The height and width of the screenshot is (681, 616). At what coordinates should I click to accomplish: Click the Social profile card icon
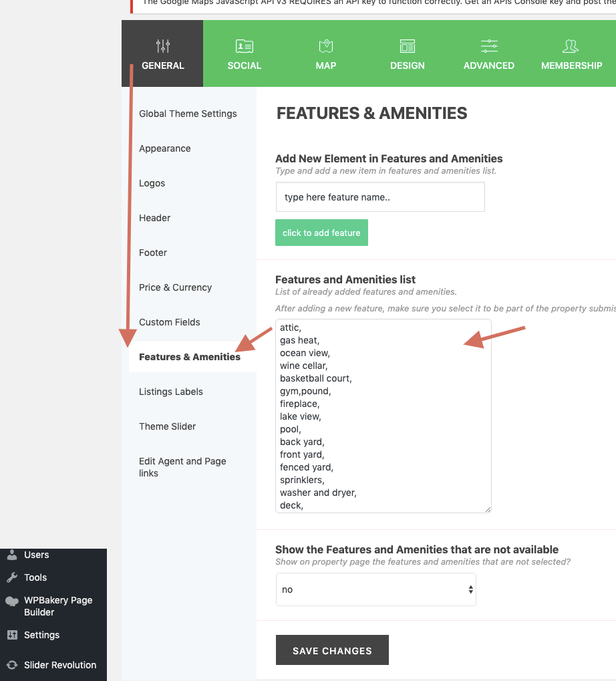[245, 46]
